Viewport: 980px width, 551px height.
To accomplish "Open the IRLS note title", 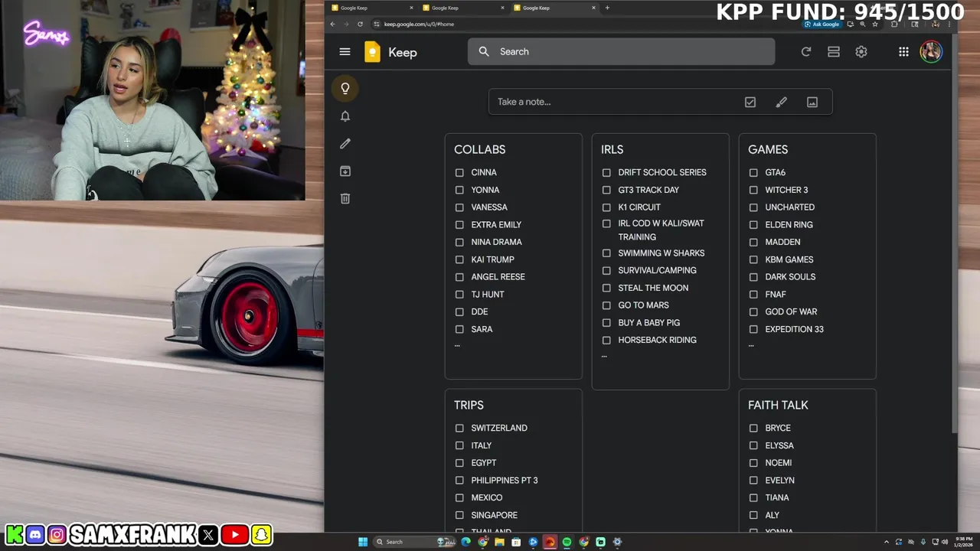I will pyautogui.click(x=612, y=149).
